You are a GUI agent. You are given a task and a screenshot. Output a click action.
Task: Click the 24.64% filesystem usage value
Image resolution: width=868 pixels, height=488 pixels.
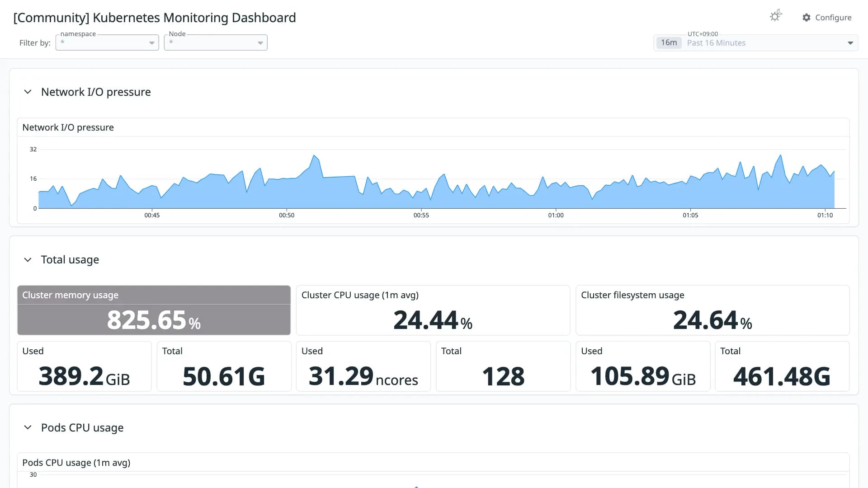[x=712, y=320]
